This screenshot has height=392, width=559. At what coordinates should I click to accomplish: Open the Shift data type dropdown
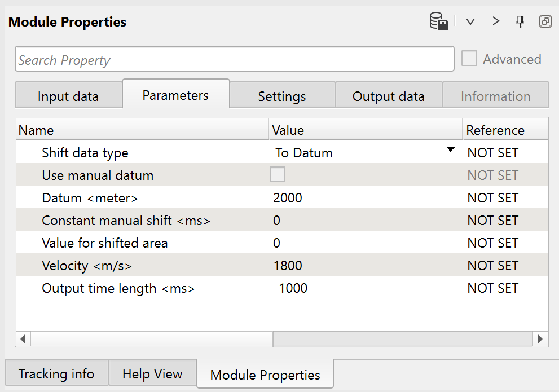point(450,151)
